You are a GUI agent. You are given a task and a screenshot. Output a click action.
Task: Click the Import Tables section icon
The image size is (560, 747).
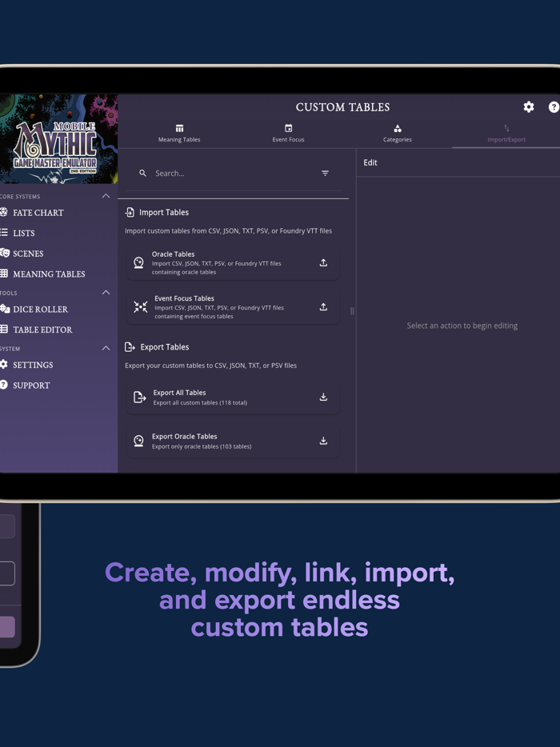pyautogui.click(x=130, y=213)
